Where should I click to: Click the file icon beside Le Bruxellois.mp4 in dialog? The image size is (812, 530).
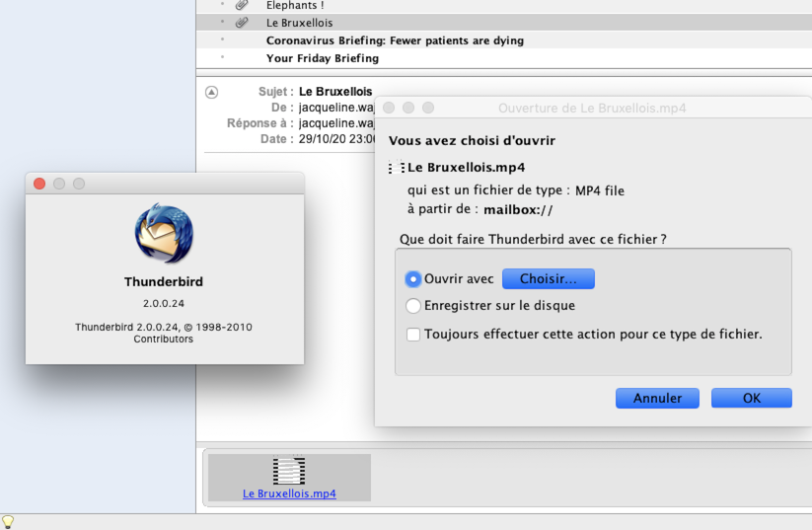(x=397, y=167)
